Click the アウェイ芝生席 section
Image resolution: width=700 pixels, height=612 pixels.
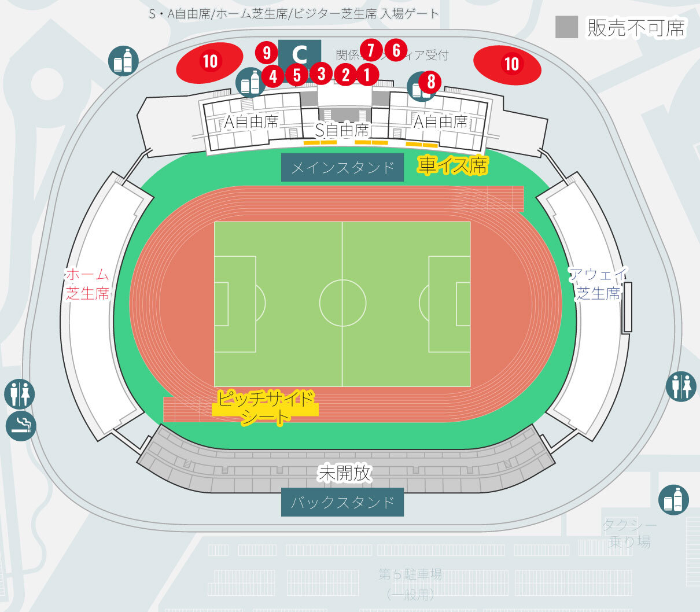pos(598,283)
